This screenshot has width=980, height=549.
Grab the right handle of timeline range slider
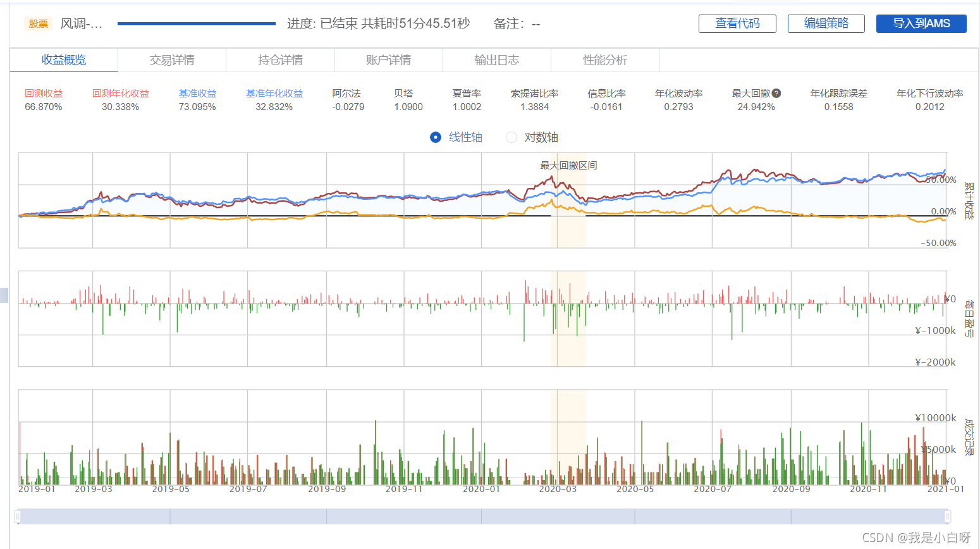pos(948,516)
